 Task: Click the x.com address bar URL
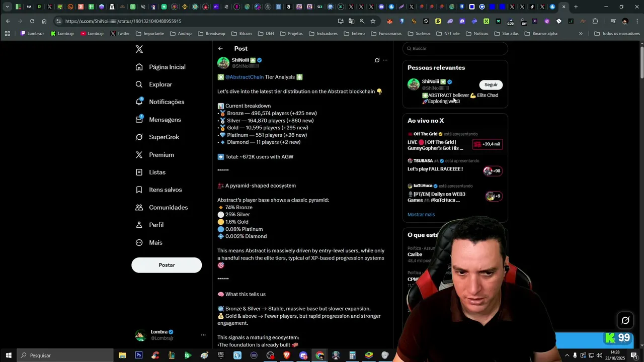pyautogui.click(x=123, y=21)
